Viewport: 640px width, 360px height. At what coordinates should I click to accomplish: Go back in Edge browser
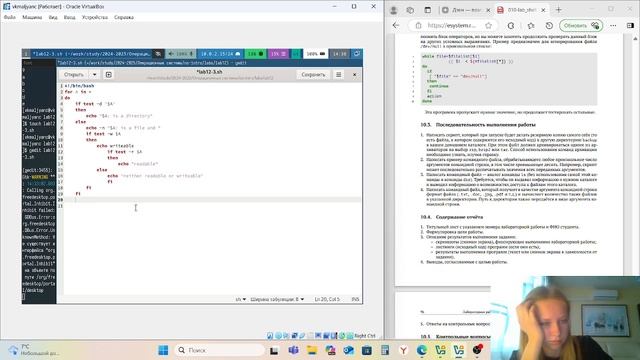click(x=396, y=25)
